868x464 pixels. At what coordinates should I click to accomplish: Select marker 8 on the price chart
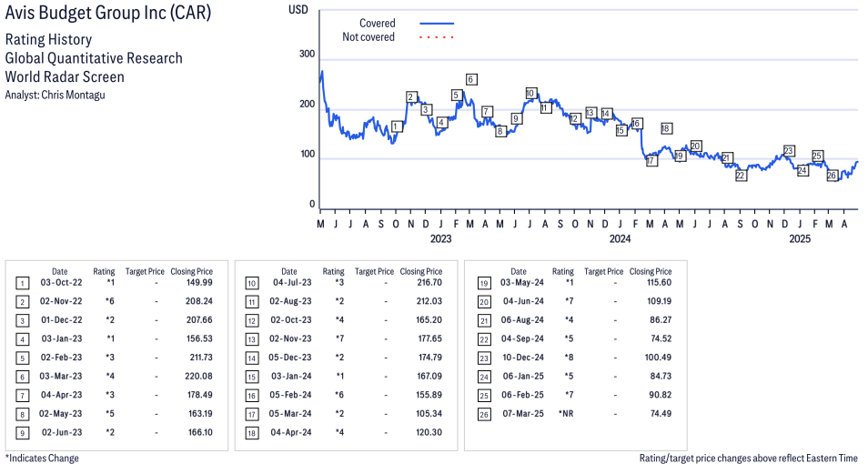click(x=500, y=131)
